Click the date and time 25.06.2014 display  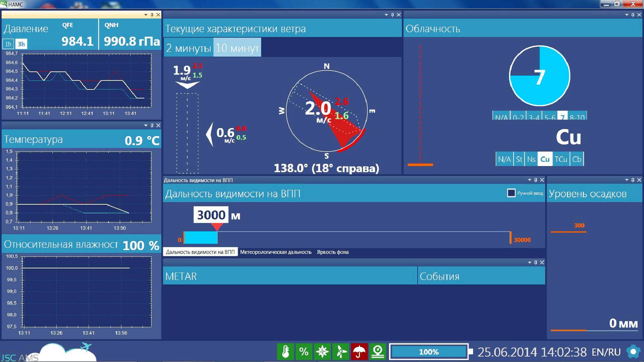tap(532, 352)
